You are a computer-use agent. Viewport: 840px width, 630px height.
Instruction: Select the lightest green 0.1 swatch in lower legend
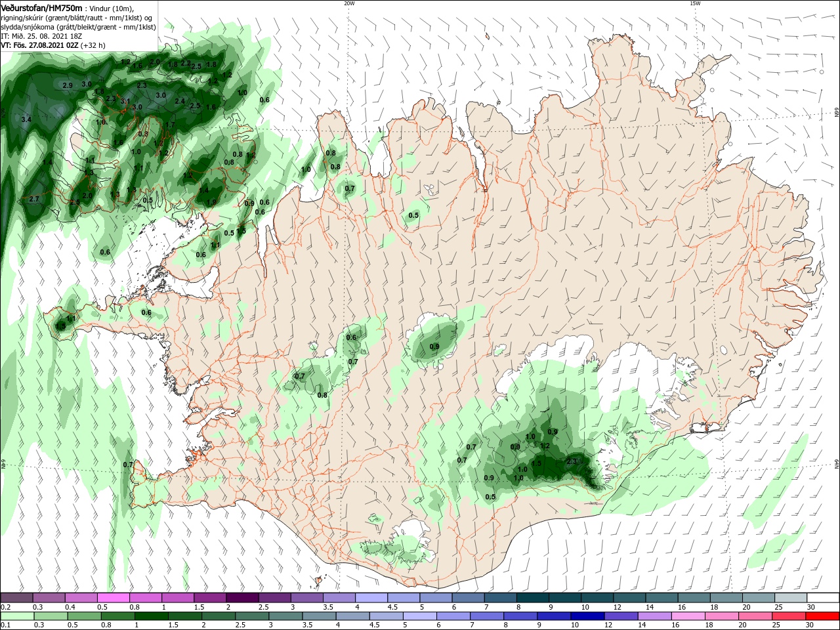[x=16, y=616]
